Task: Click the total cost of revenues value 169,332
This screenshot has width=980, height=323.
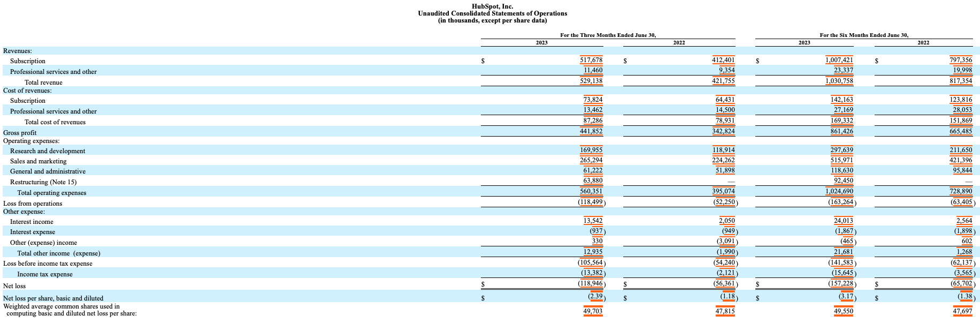Action: pos(842,121)
